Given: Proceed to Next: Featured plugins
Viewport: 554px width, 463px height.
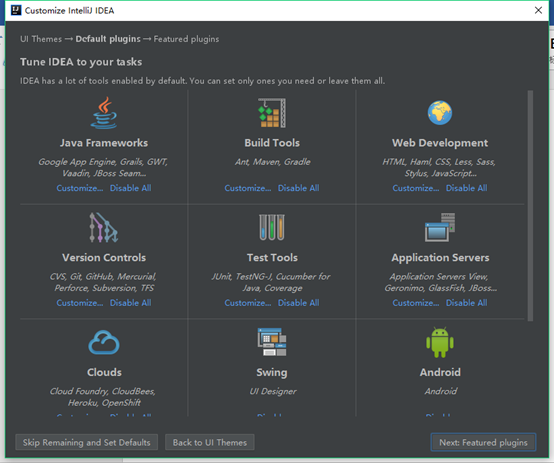Looking at the screenshot, I should coord(483,442).
